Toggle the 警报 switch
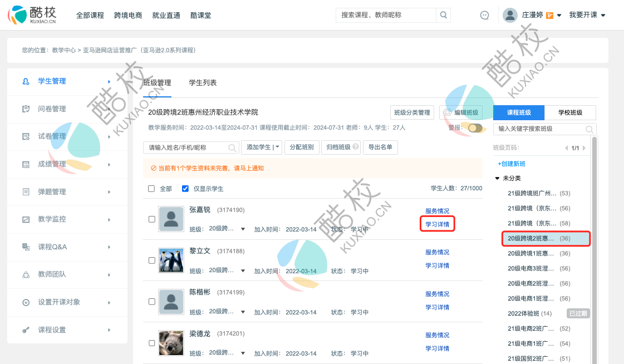624x364 pixels. (x=475, y=128)
